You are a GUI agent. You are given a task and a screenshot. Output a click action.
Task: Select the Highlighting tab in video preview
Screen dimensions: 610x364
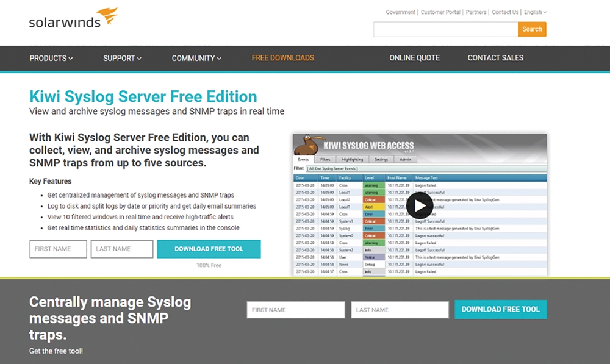(352, 160)
